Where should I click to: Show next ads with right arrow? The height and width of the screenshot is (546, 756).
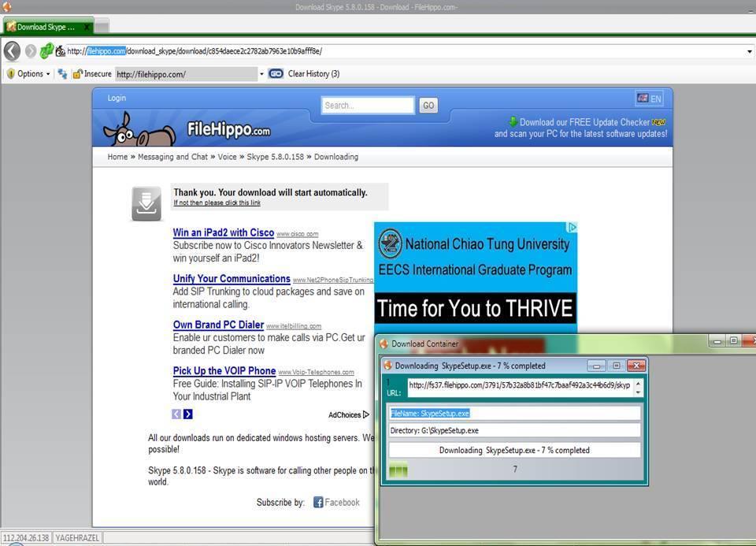[188, 414]
